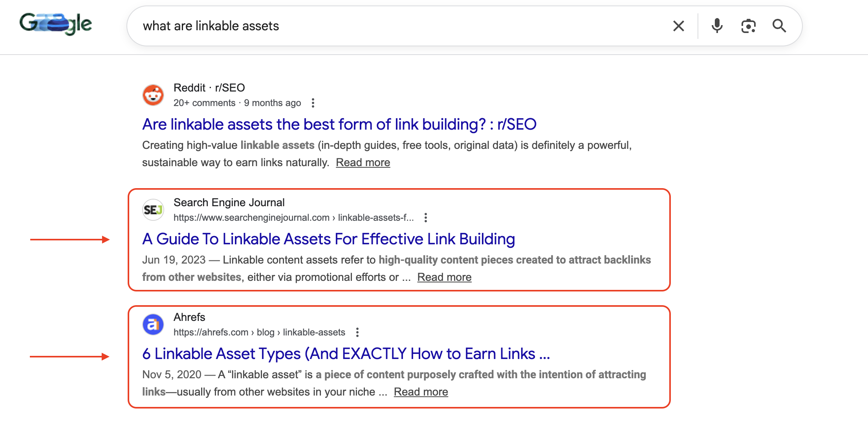
Task: Submit search via the magnifying glass icon
Action: click(780, 26)
